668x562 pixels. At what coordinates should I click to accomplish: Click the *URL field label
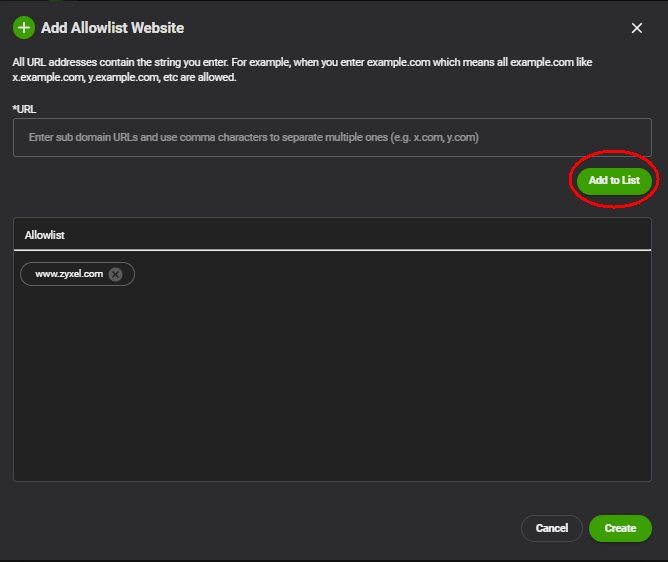[25, 108]
